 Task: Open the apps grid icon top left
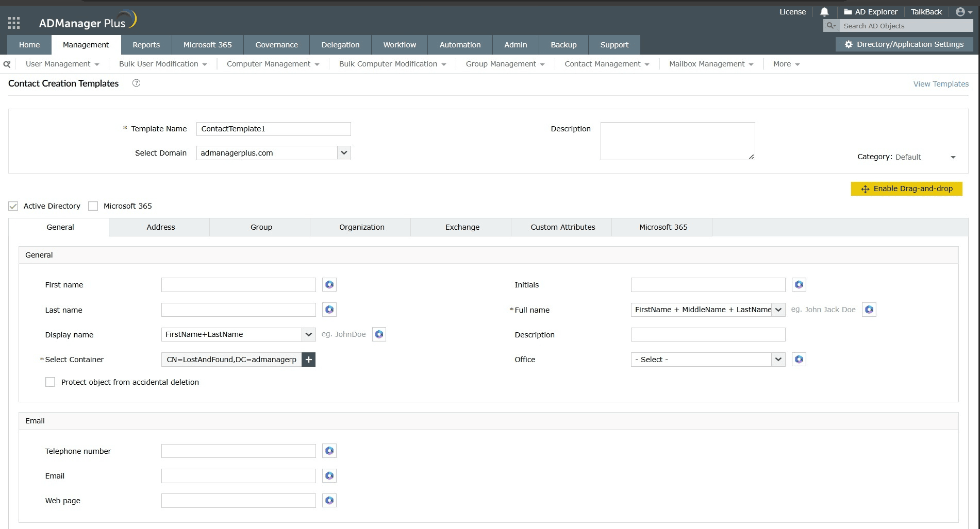(13, 22)
